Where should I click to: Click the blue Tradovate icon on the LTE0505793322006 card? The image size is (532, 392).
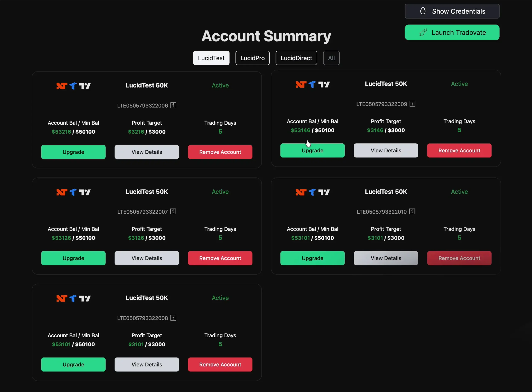[73, 86]
